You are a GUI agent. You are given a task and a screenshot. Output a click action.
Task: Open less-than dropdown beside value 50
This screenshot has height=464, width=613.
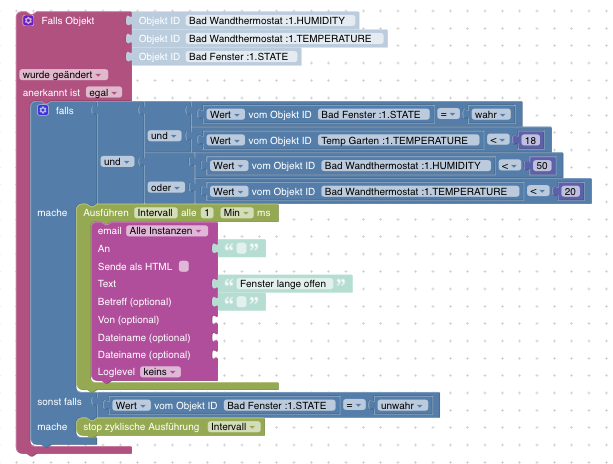[x=509, y=166]
